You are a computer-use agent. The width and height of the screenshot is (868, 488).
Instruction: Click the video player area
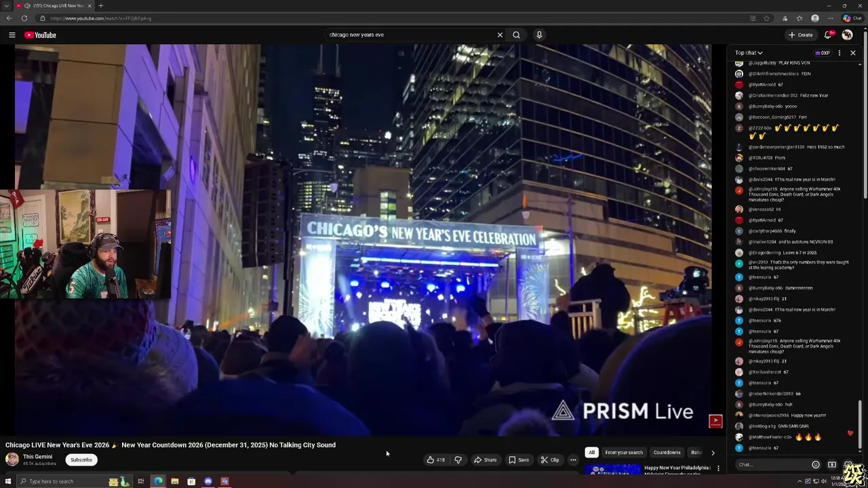pyautogui.click(x=363, y=240)
